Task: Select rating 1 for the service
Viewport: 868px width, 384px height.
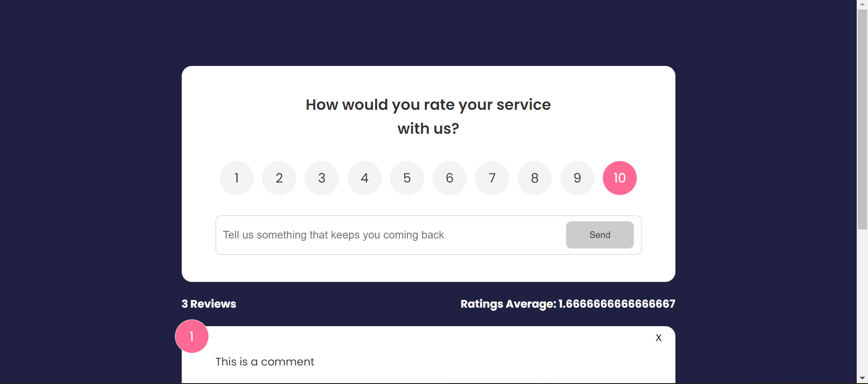Action: pos(236,178)
